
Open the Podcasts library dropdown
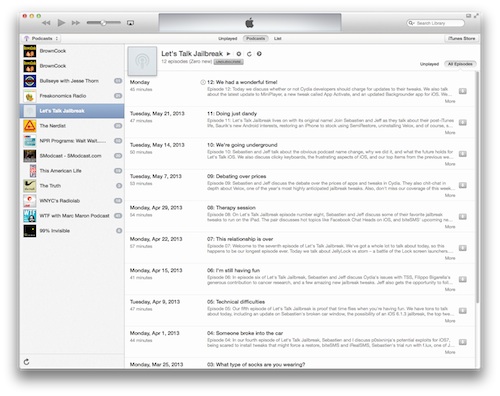pyautogui.click(x=41, y=38)
